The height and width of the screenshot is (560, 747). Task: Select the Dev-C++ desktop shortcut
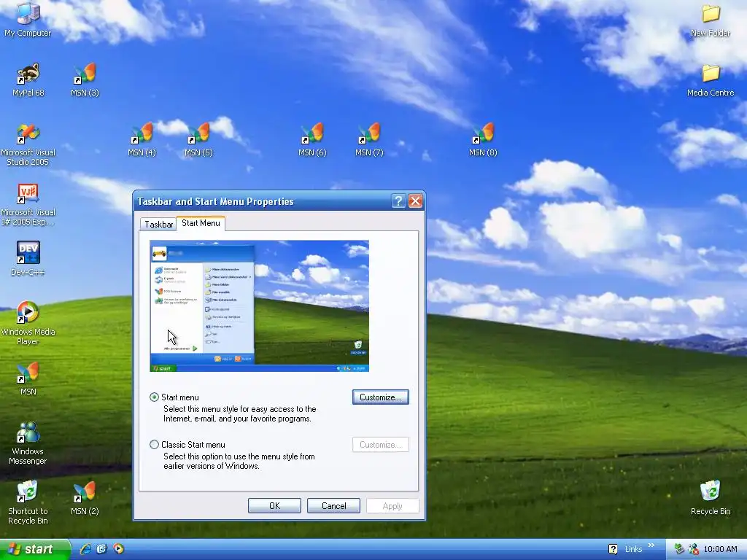click(28, 259)
